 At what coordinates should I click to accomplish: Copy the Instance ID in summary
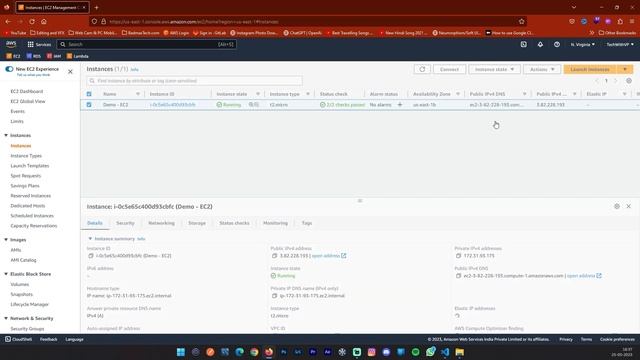click(91, 256)
